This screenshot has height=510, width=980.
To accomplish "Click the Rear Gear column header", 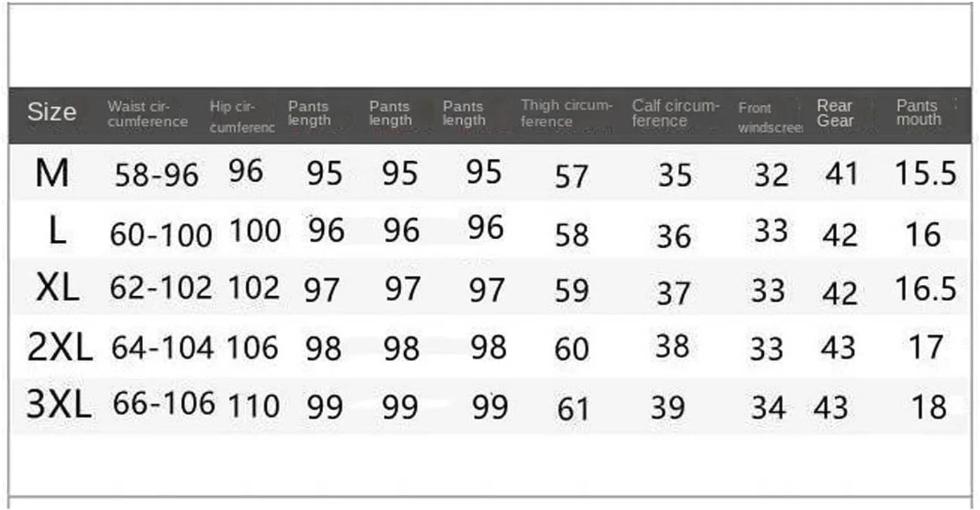I will pyautogui.click(x=835, y=113).
